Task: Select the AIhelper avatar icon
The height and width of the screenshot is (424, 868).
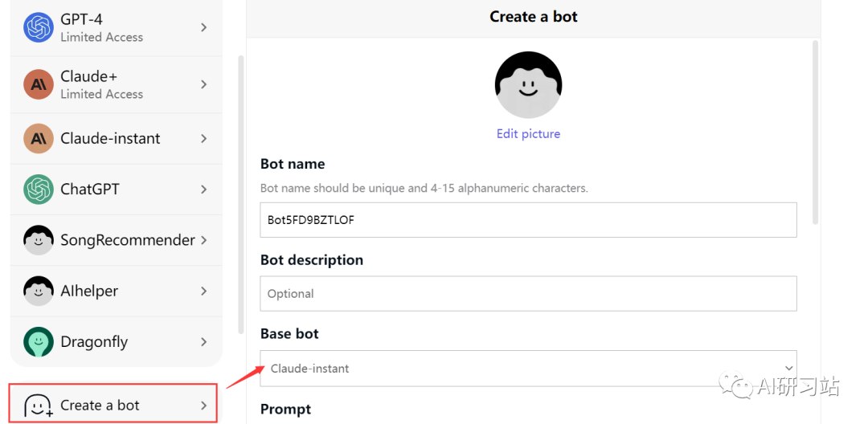Action: (39, 291)
